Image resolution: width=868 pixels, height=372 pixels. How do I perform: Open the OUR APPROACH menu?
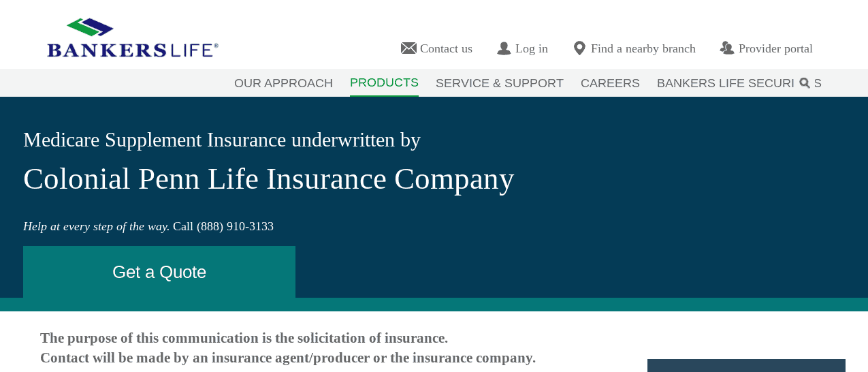283,83
